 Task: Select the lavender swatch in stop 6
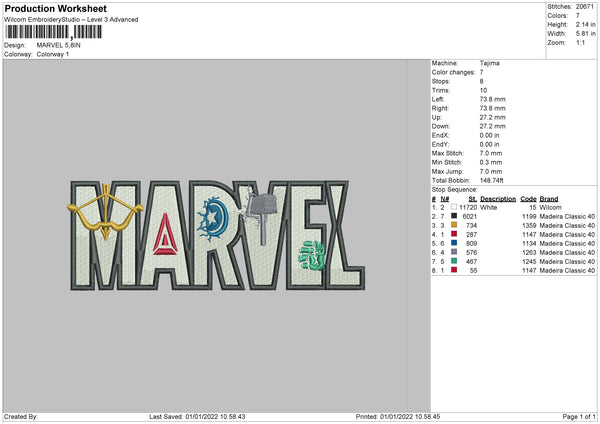tap(454, 252)
